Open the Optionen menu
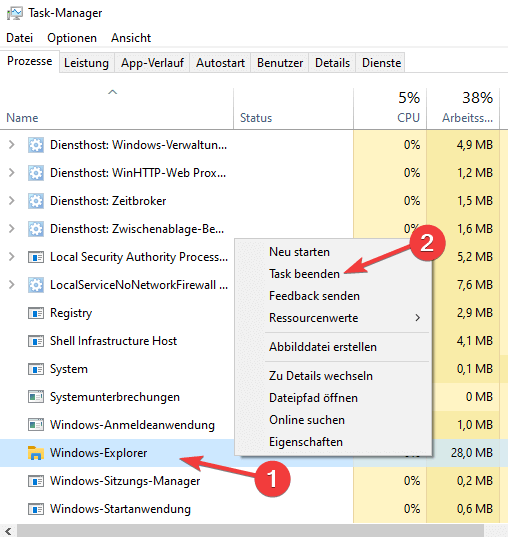 click(72, 38)
